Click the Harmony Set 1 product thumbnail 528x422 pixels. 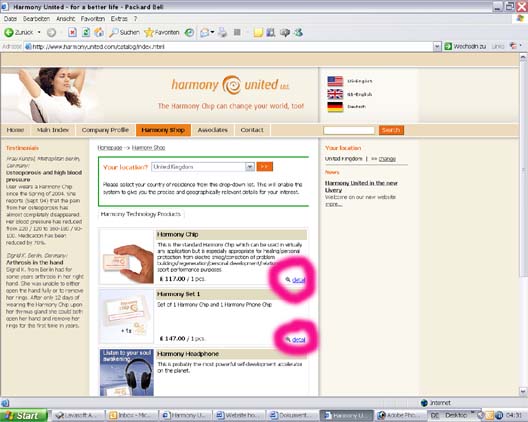tap(127, 316)
